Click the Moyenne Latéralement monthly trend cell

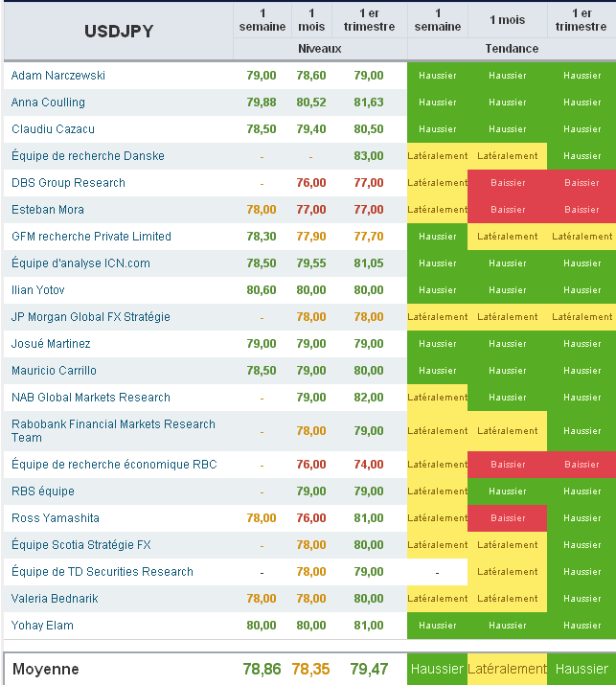[x=507, y=669]
